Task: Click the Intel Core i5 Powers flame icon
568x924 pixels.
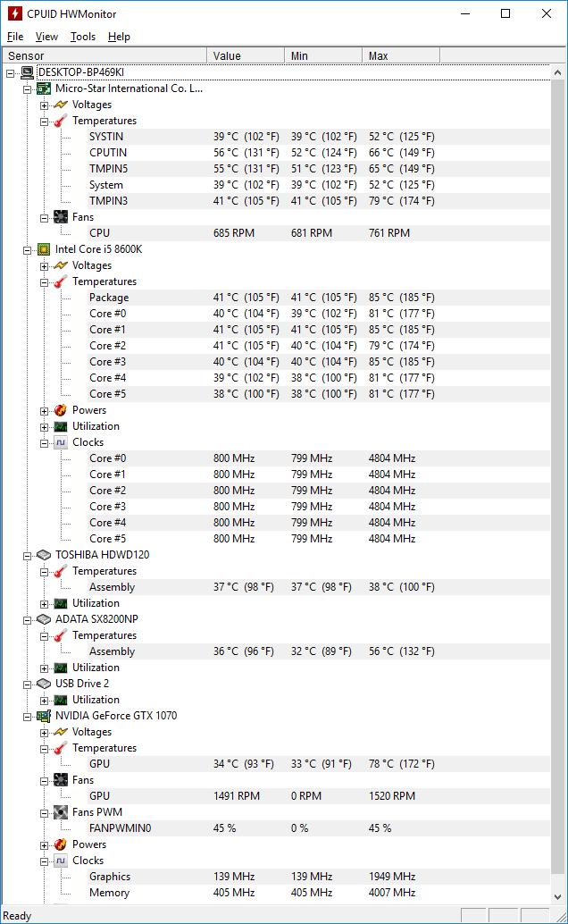Action: click(60, 410)
